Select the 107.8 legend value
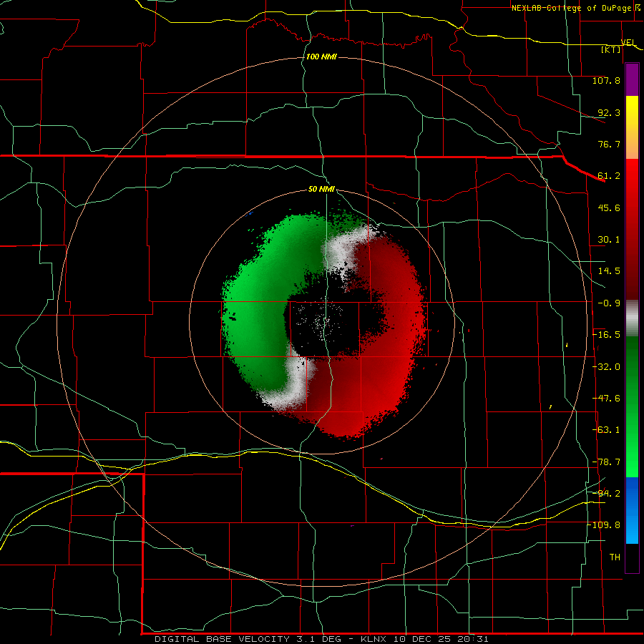 [606, 80]
